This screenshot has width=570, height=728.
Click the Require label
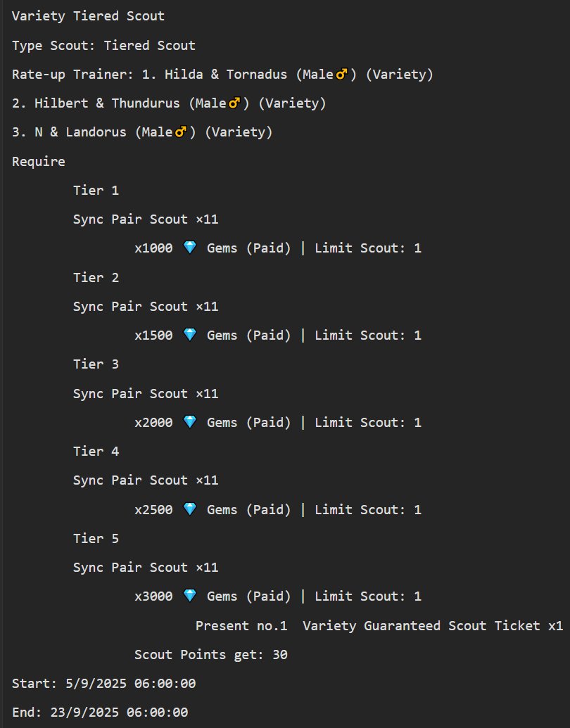point(39,162)
